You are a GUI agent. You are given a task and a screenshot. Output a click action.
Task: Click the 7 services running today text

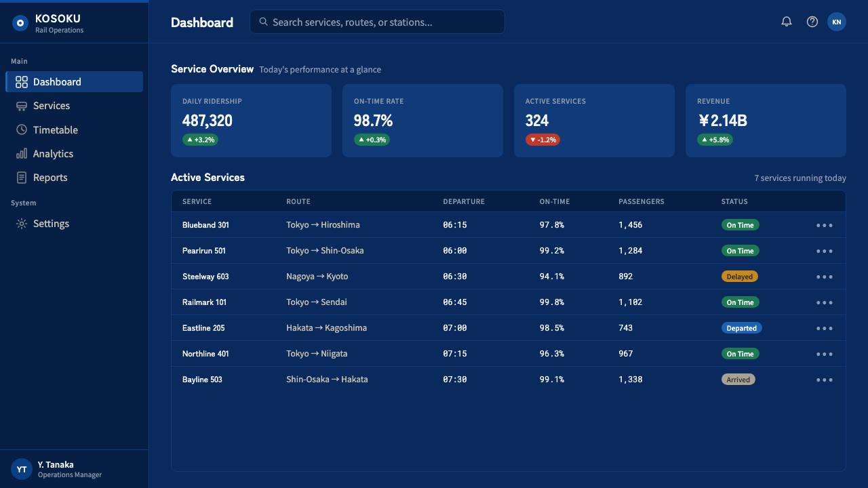click(x=800, y=178)
